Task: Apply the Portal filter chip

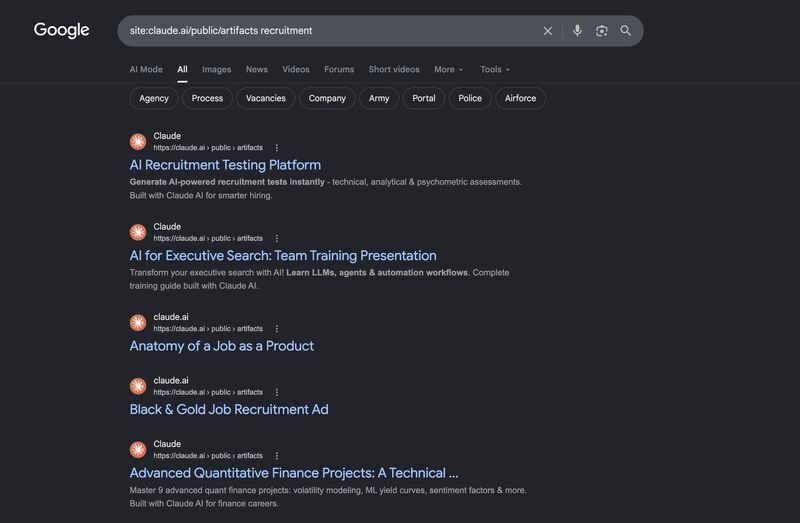Action: (423, 98)
